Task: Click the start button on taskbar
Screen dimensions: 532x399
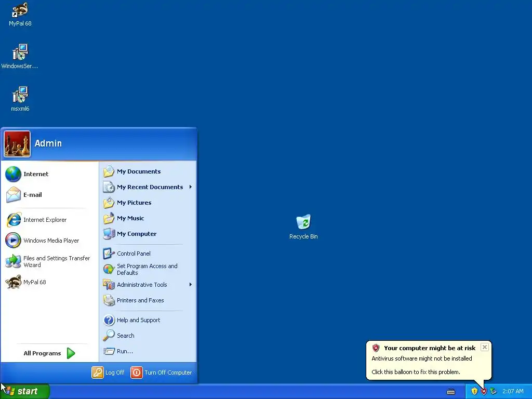Action: (x=25, y=391)
